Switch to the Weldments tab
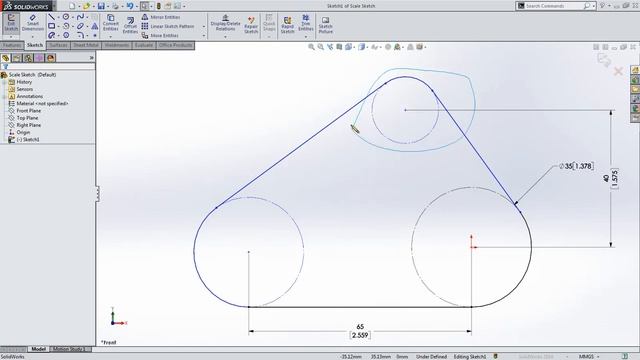The image size is (640, 360). pos(117,45)
